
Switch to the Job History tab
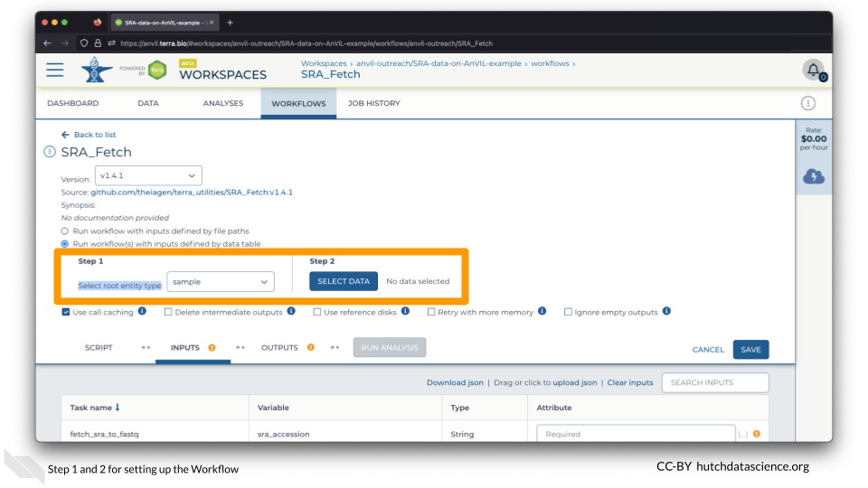(373, 103)
